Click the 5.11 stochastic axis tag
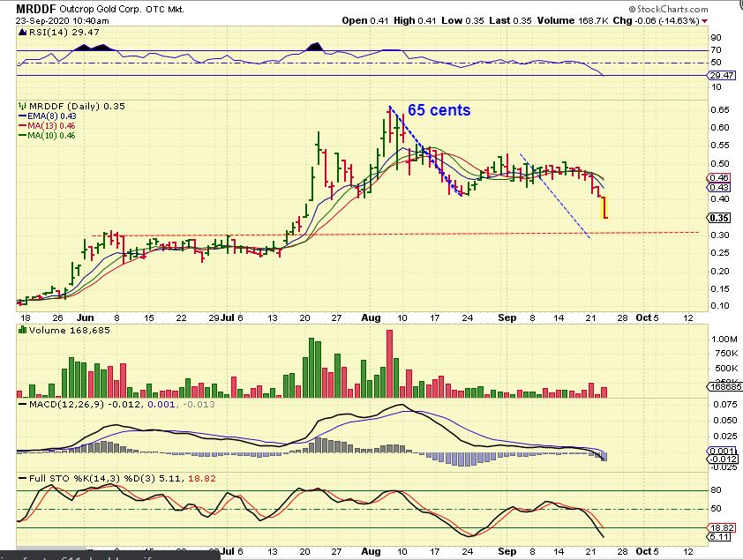This screenshot has width=743, height=560. point(720,537)
